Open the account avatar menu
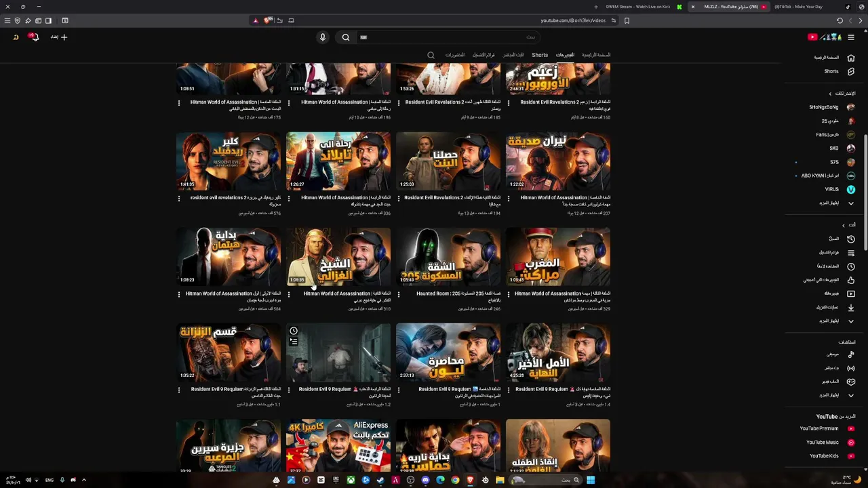868x488 pixels. [16, 37]
